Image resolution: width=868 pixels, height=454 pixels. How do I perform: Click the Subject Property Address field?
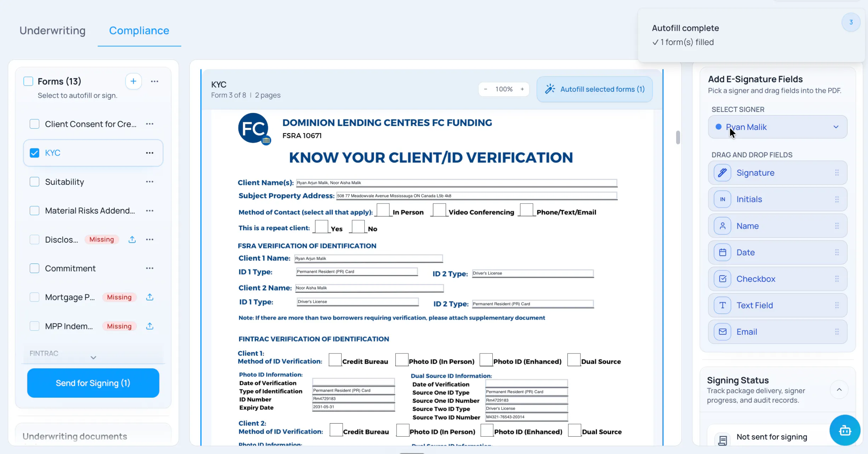click(x=476, y=196)
